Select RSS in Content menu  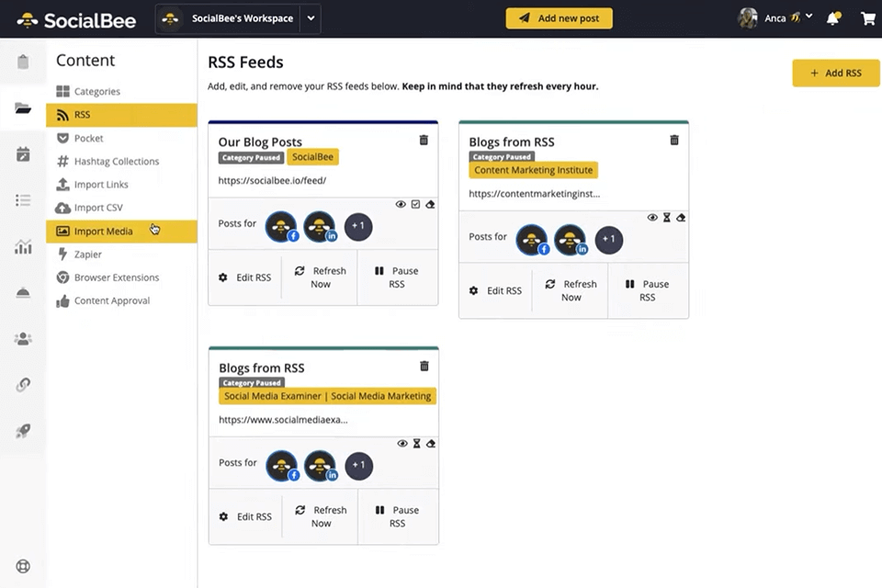(121, 115)
